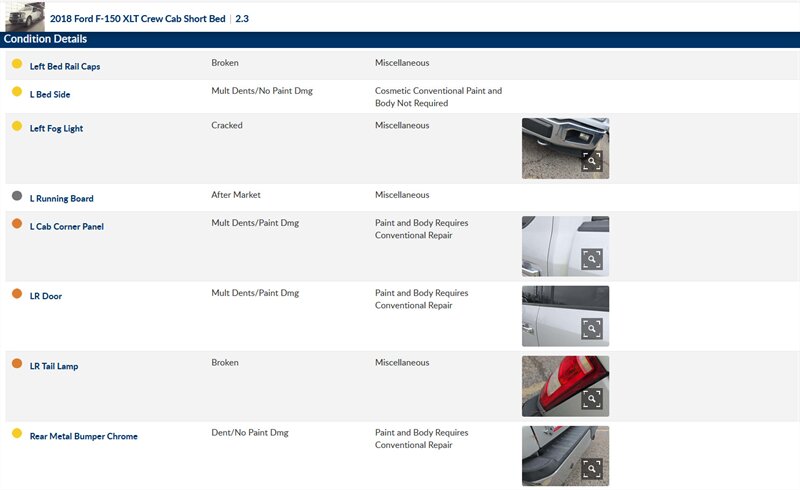Click magnify icon on Left Fog Light photo
This screenshot has width=800, height=490.
click(592, 161)
